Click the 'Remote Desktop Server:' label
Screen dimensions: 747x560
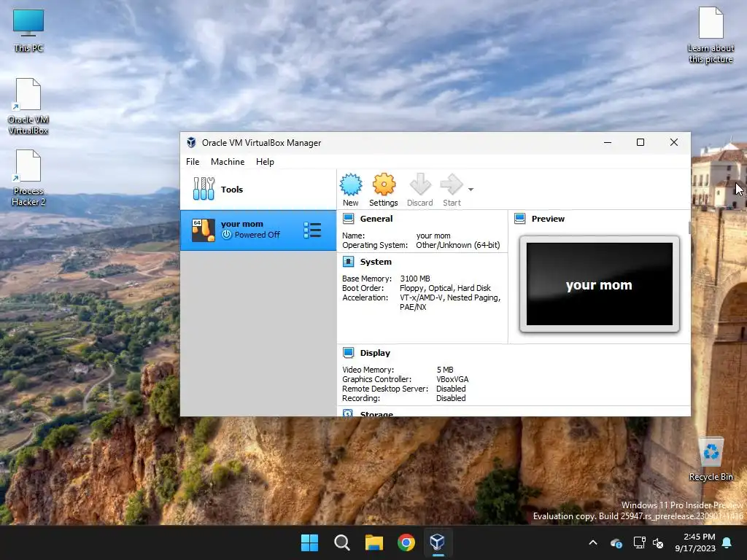[x=385, y=389]
